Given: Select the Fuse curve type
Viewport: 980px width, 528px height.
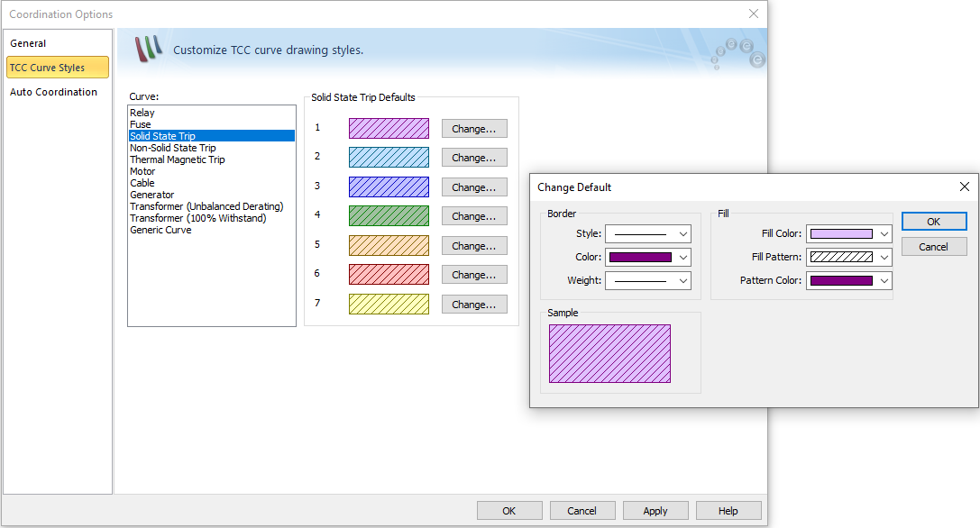Looking at the screenshot, I should point(140,123).
